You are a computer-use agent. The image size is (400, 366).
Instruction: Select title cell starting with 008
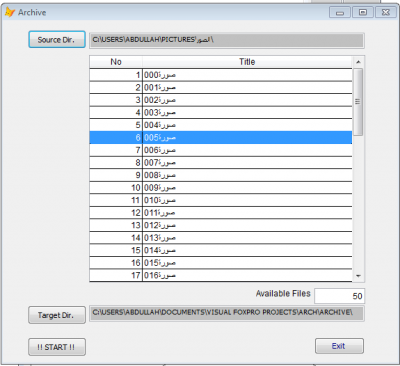pyautogui.click(x=247, y=175)
